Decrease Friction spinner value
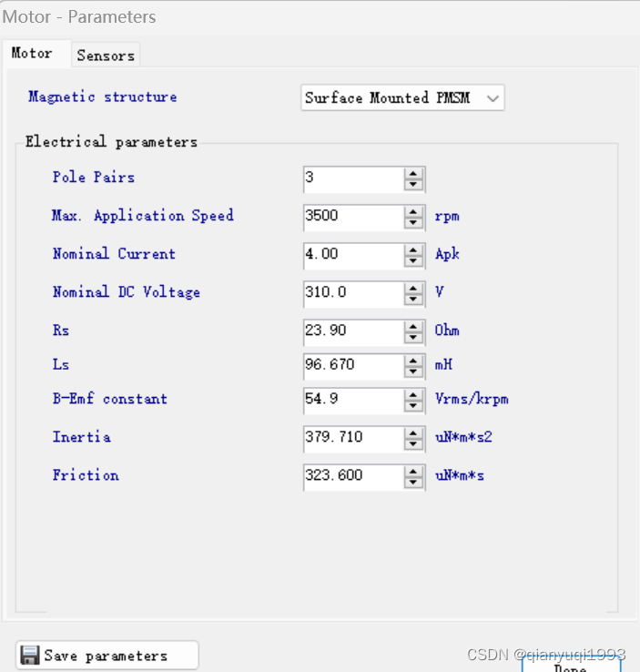Screen dimensions: 640x672 point(414,483)
